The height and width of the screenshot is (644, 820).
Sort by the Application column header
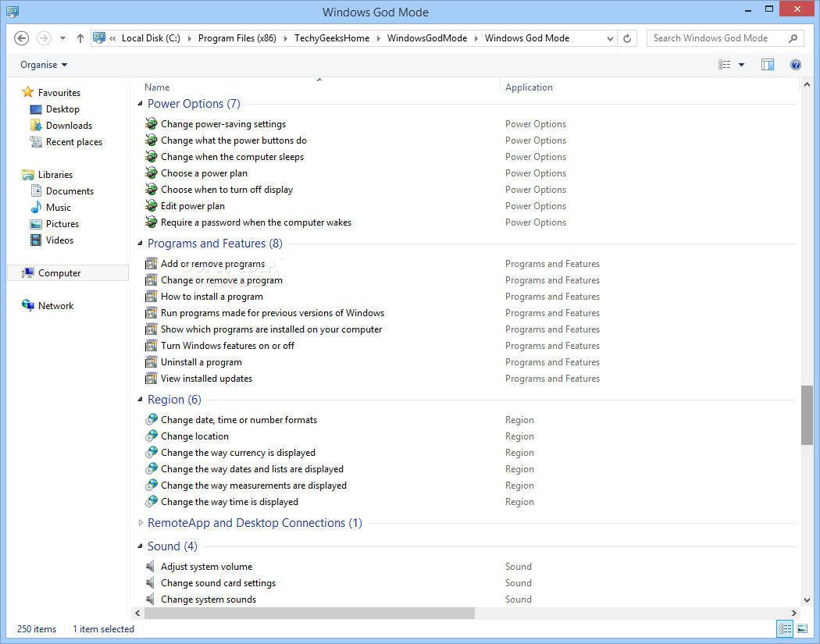click(x=529, y=87)
